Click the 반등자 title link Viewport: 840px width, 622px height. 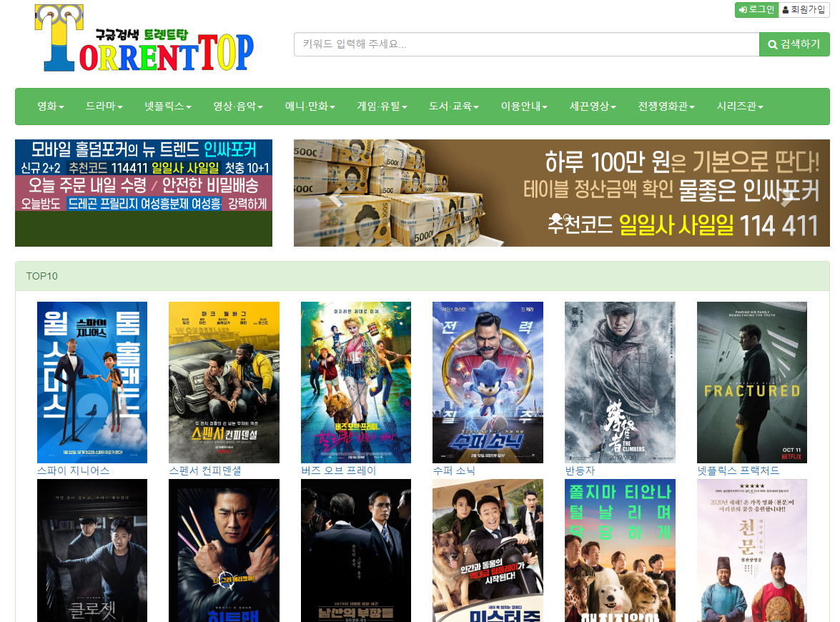[580, 471]
